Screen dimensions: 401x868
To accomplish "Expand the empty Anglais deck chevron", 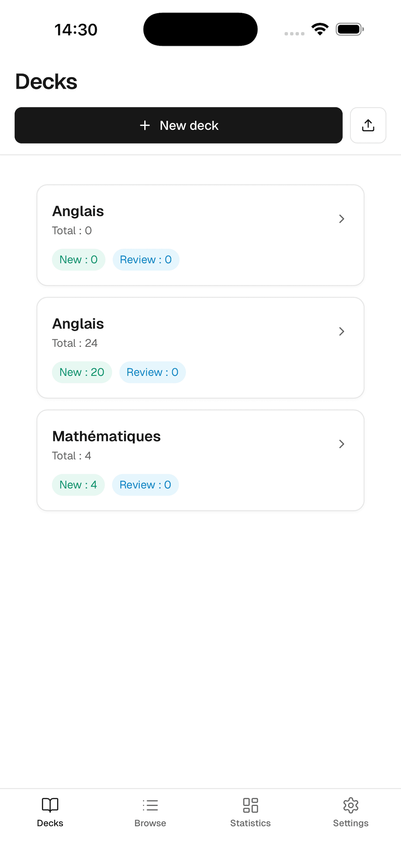I will (x=341, y=219).
